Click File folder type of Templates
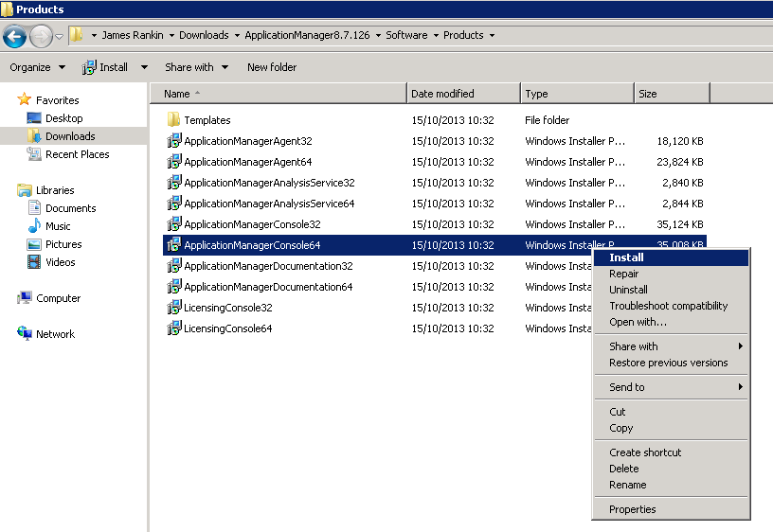 pos(548,120)
